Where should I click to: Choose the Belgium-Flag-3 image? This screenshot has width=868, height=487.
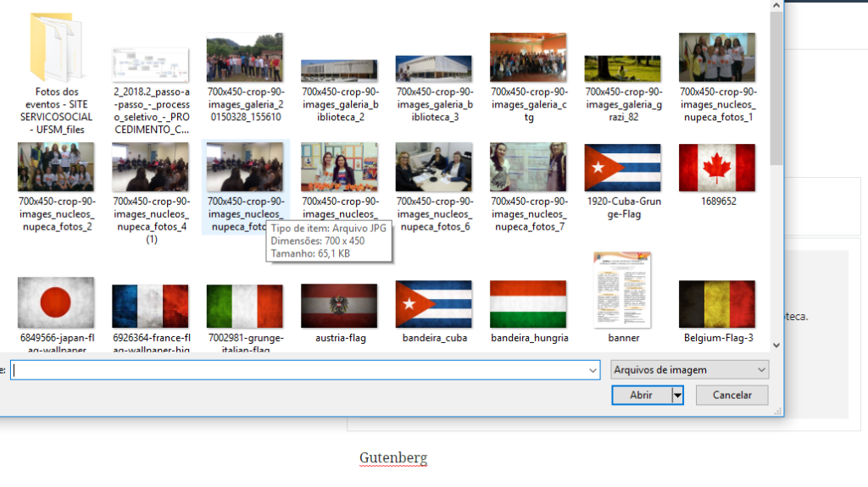point(717,304)
